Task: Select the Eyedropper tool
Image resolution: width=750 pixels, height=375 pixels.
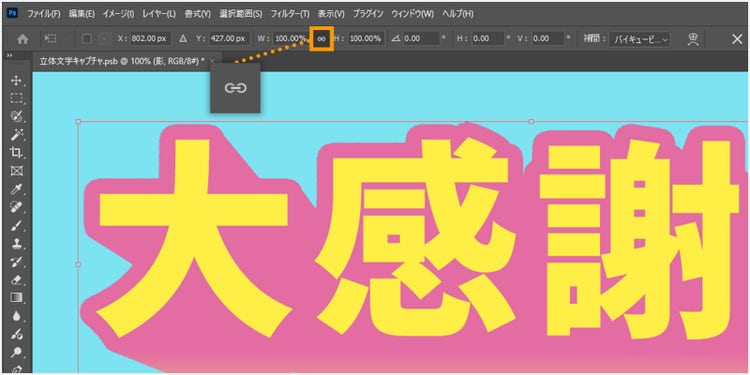Action: point(16,189)
